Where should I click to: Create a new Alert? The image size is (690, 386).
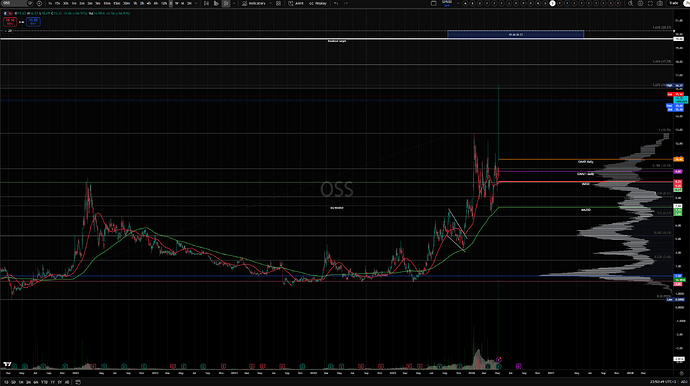(x=296, y=3)
